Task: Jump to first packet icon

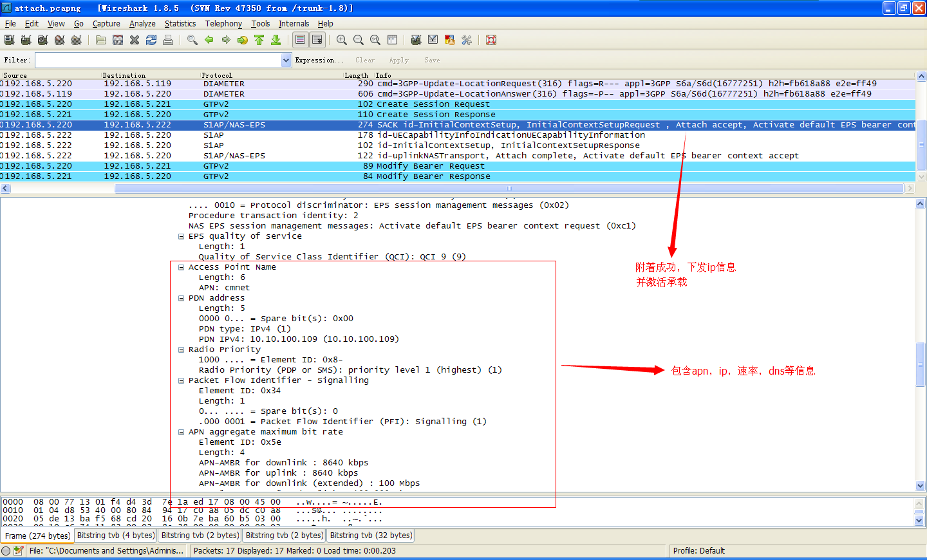Action: [x=259, y=40]
